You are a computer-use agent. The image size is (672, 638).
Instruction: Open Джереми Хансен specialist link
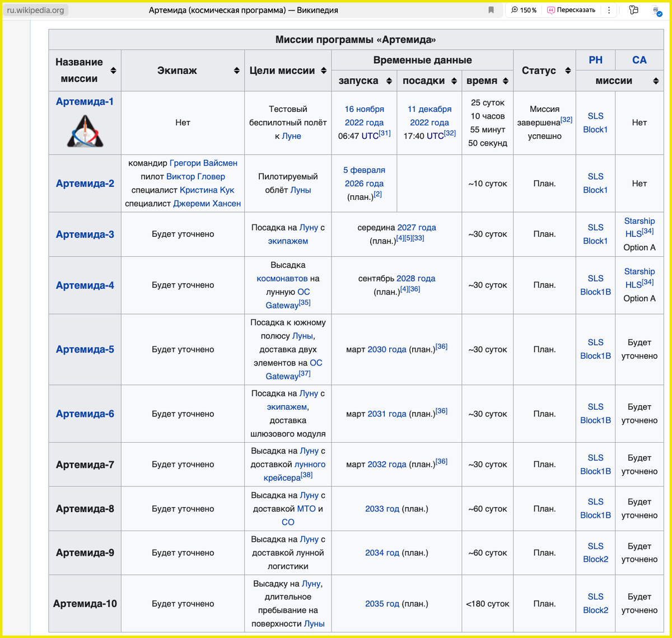207,203
